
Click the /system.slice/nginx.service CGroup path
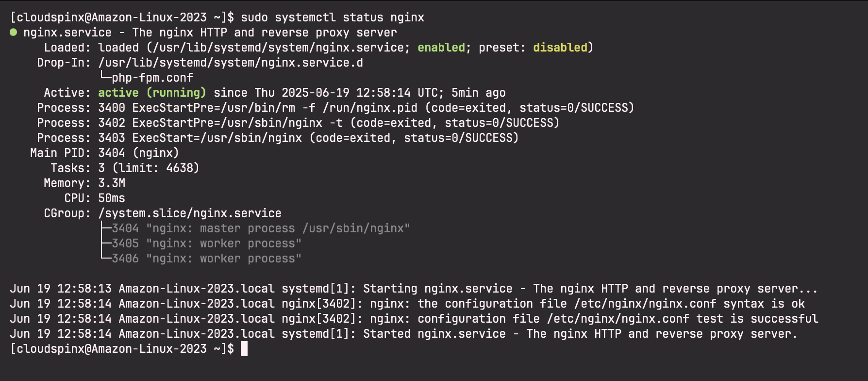190,213
